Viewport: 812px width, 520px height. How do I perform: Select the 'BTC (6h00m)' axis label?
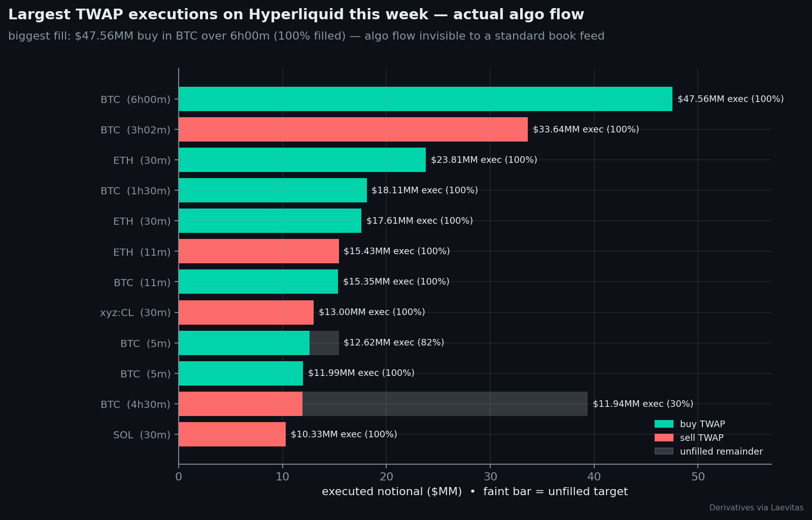tap(136, 99)
